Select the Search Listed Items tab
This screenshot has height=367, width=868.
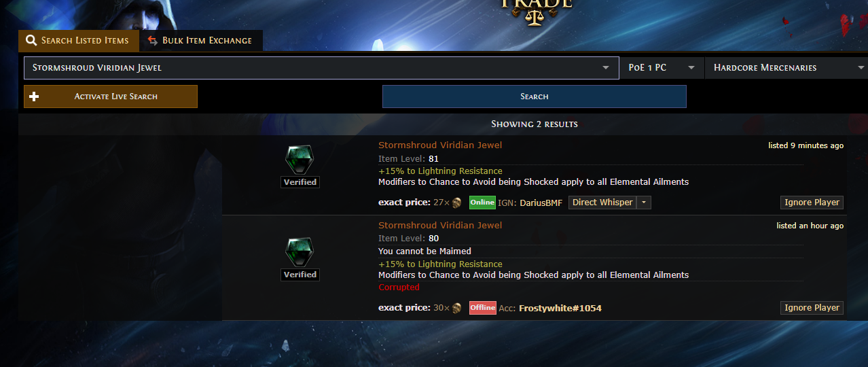click(79, 40)
